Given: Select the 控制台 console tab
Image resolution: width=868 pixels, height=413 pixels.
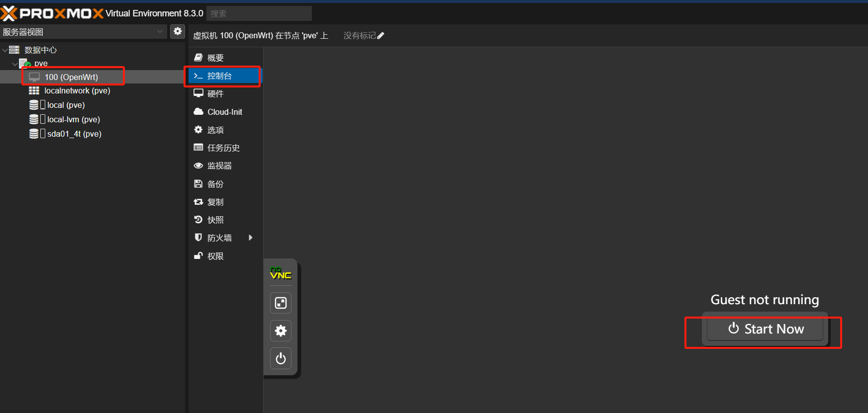Looking at the screenshot, I should [x=225, y=76].
